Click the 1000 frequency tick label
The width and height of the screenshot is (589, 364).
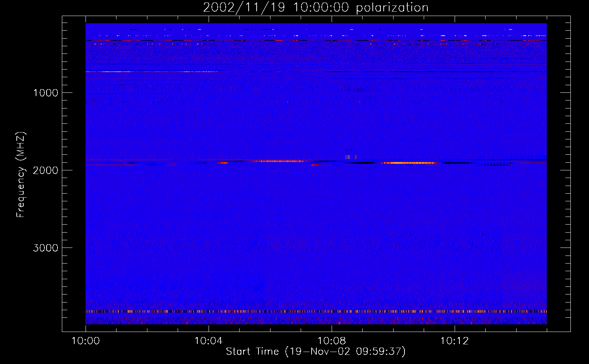(x=46, y=93)
